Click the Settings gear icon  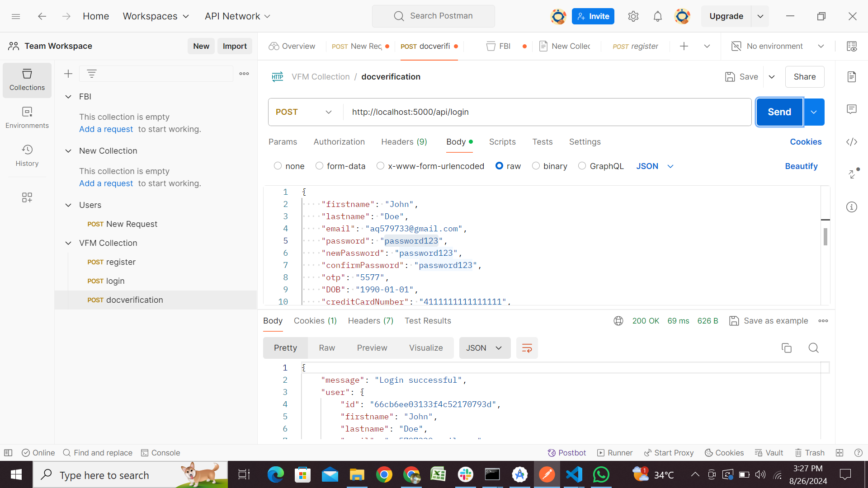(x=633, y=16)
